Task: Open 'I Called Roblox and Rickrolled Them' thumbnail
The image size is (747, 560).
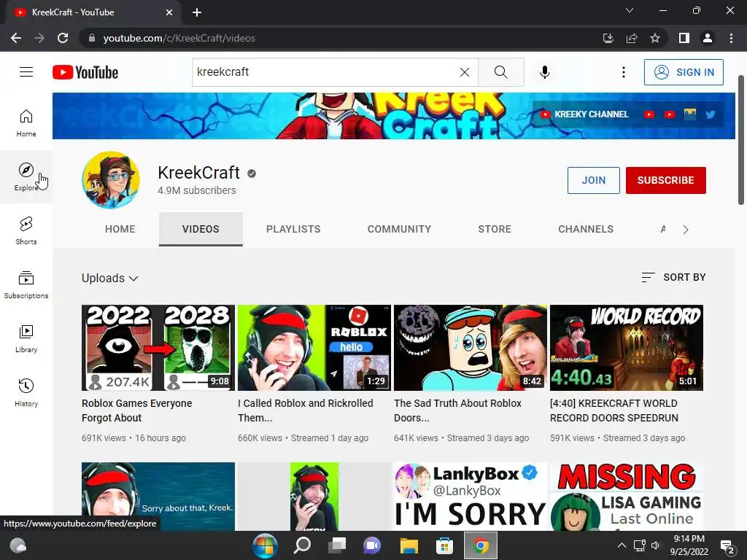Action: pos(314,348)
